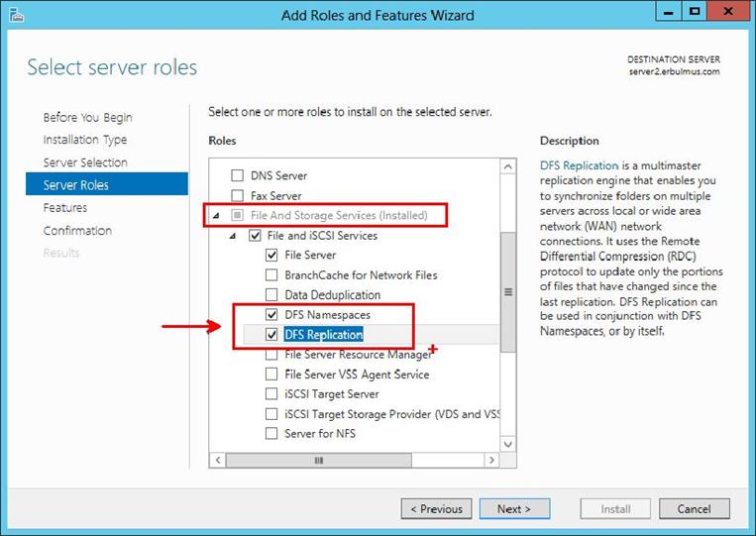Check iSCSI Target Server checkbox
Image resolution: width=756 pixels, height=536 pixels.
[271, 393]
